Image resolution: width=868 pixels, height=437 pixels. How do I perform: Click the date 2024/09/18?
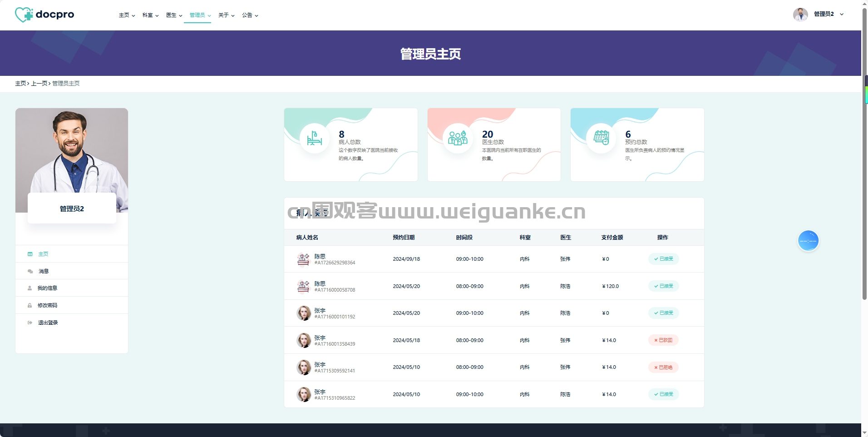(x=406, y=259)
